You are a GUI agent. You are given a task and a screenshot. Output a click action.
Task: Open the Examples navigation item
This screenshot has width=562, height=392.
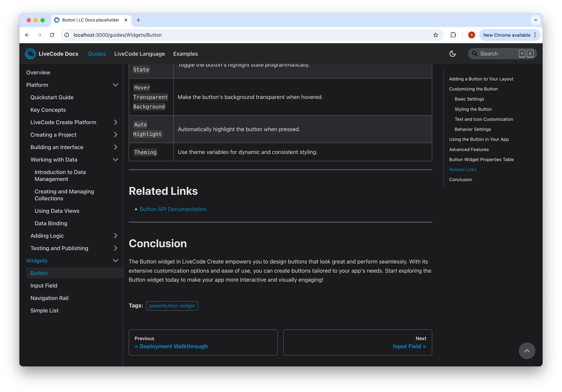[x=185, y=54]
